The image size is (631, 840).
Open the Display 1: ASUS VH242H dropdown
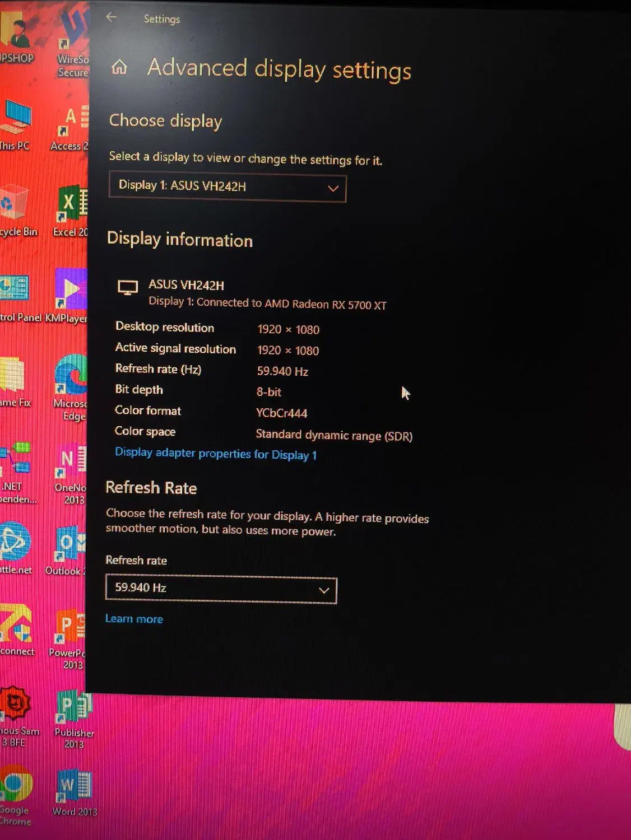[228, 188]
